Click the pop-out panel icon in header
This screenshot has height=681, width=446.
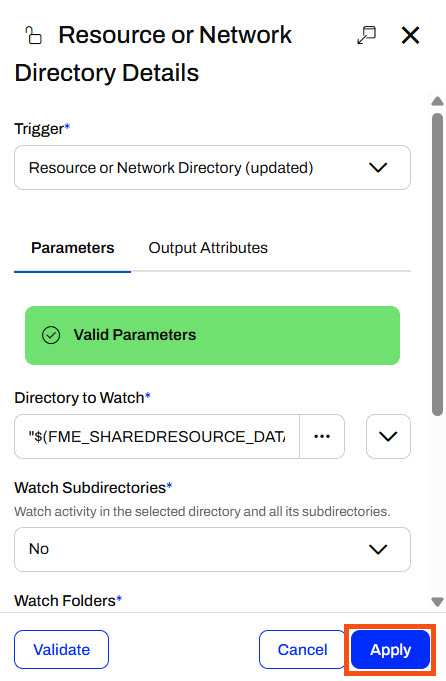pos(367,35)
